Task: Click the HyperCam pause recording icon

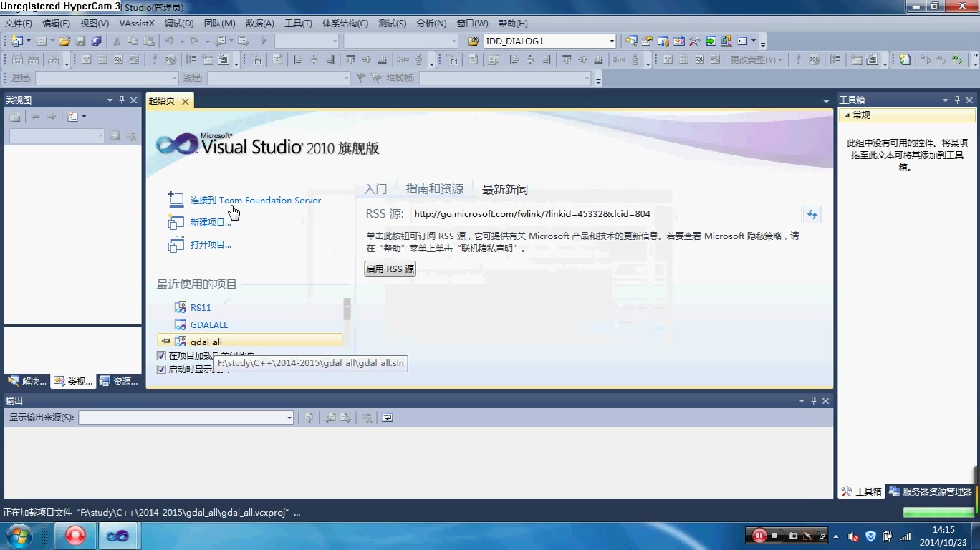Action: pyautogui.click(x=758, y=535)
